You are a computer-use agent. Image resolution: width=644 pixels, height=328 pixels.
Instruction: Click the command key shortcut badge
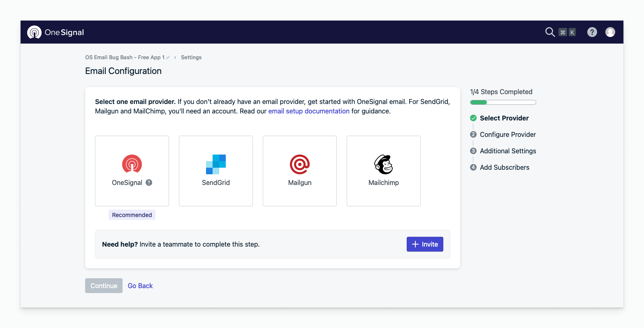(563, 32)
